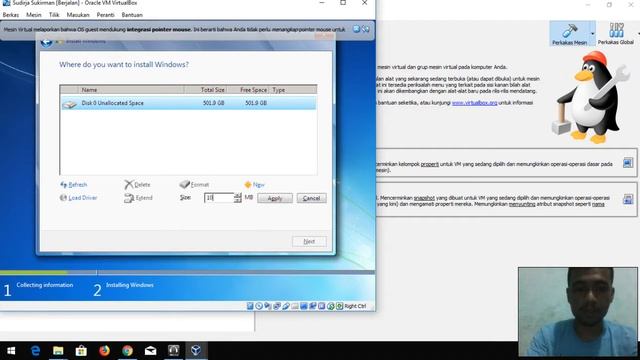The height and width of the screenshot is (360, 640).
Task: Click the Name column header
Action: point(131,90)
